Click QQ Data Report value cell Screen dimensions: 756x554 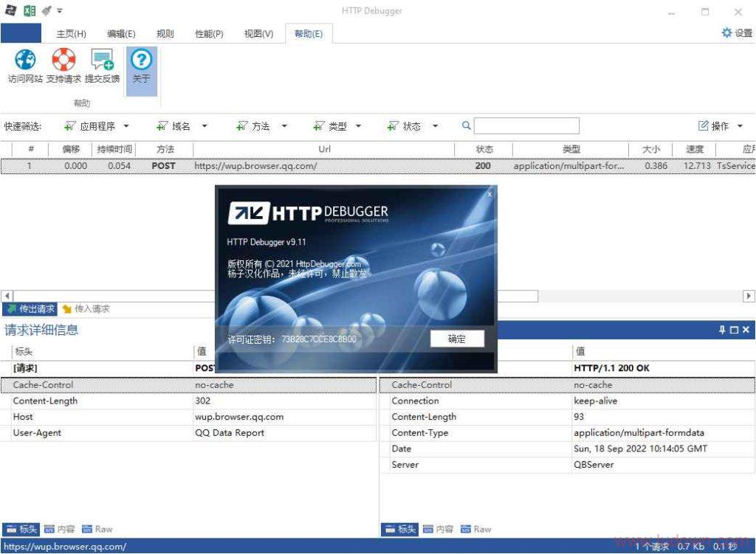click(230, 432)
